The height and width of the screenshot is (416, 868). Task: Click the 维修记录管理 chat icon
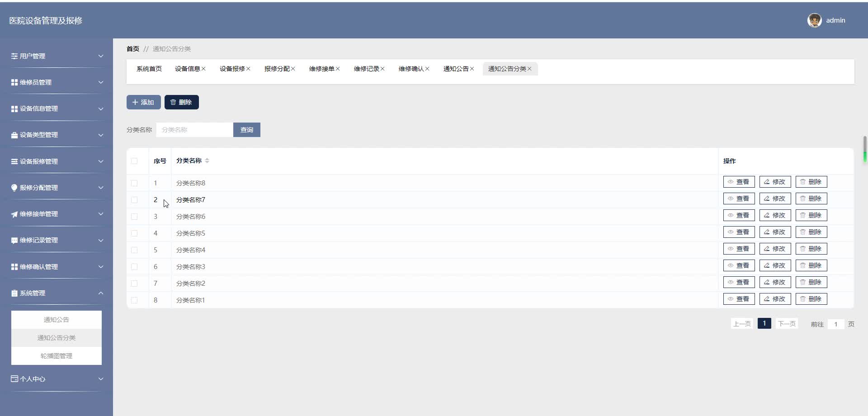tap(14, 241)
